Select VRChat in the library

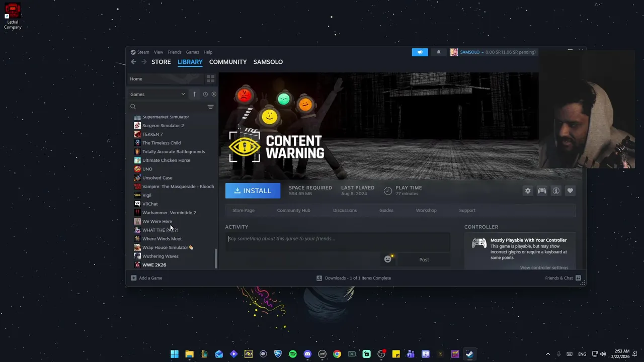coord(150,204)
